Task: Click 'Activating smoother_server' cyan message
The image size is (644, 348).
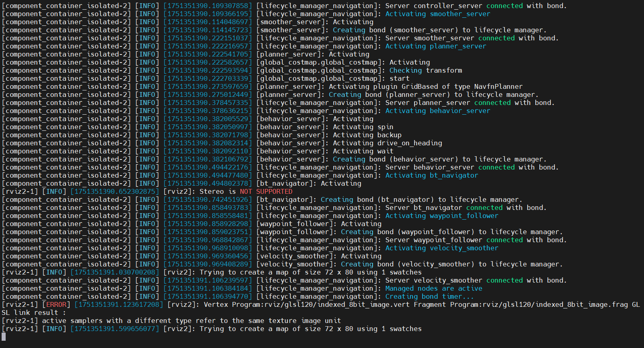Action: tap(438, 14)
